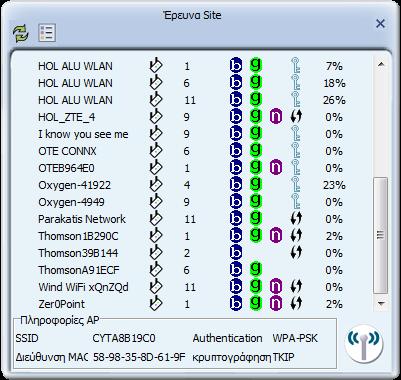This screenshot has height=380, width=401.
Task: Click the MAC address 58-98-35-8D-61-9F
Action: [x=139, y=357]
